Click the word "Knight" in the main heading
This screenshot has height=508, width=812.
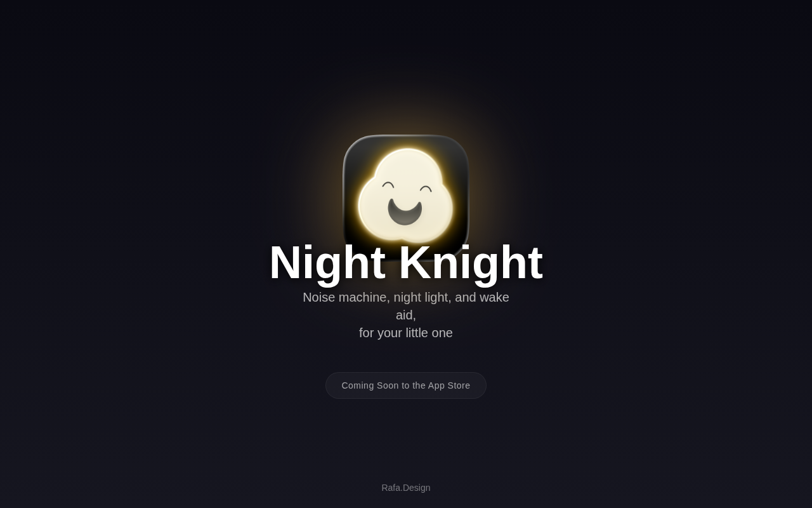(x=471, y=262)
